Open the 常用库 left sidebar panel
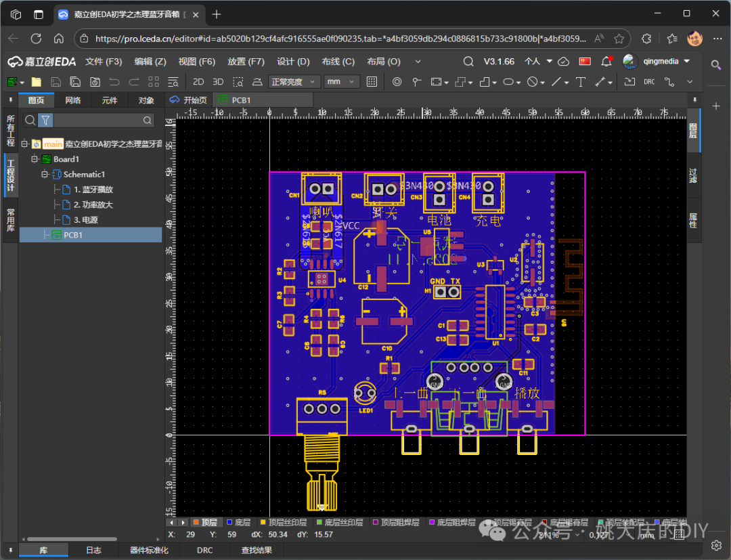This screenshot has width=731, height=560. [x=10, y=220]
